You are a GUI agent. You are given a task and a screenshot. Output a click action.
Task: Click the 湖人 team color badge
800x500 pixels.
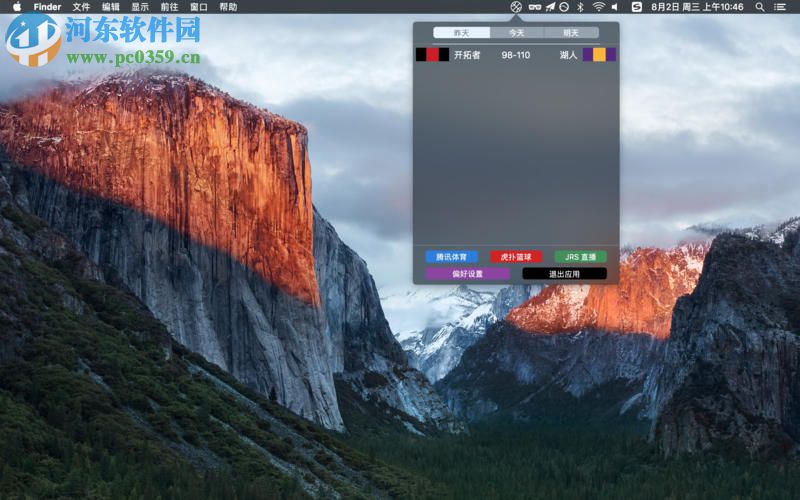[x=599, y=55]
